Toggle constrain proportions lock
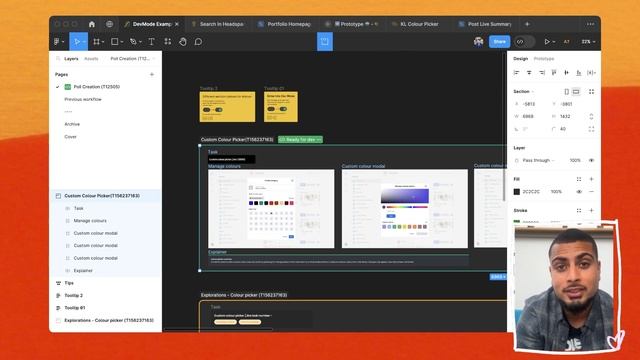Screen dimensions: 640x360 tap(591, 116)
